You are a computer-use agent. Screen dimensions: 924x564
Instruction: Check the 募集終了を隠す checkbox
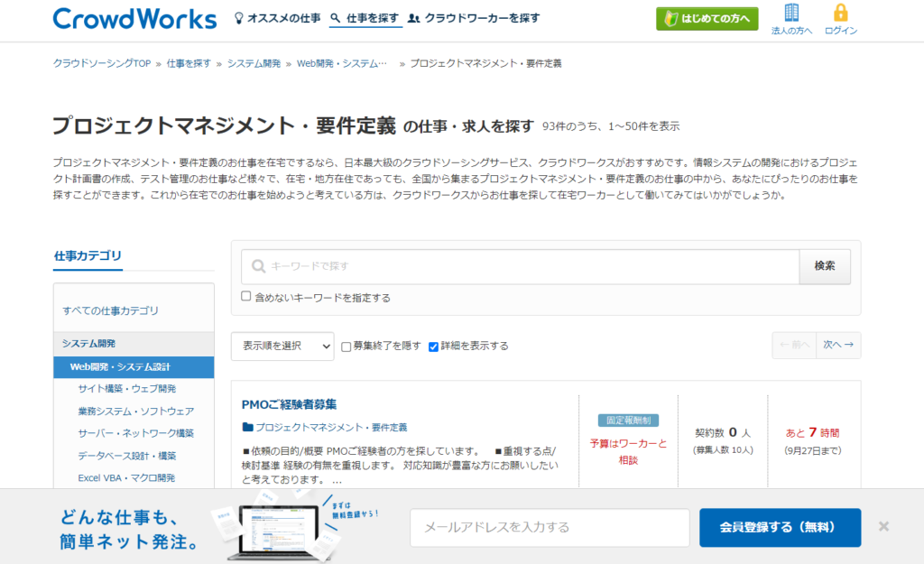pyautogui.click(x=346, y=346)
